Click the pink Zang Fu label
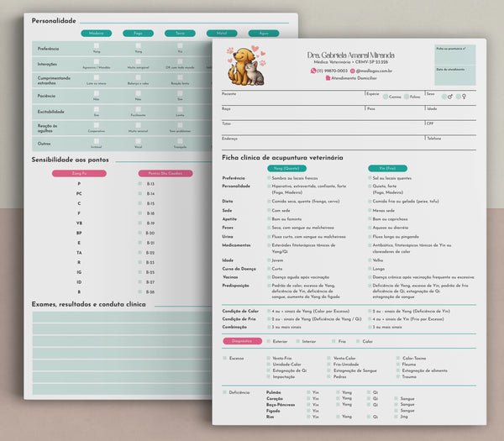 pyautogui.click(x=78, y=173)
